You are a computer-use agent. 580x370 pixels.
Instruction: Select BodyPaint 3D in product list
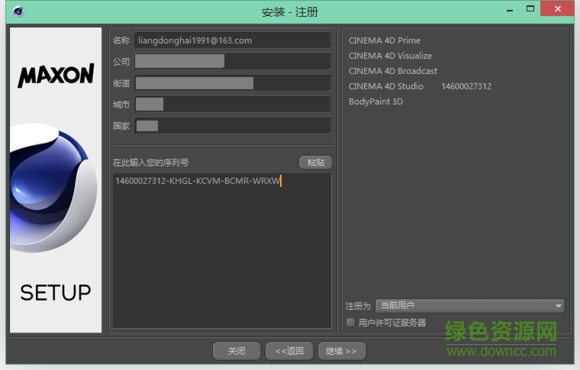(x=375, y=101)
